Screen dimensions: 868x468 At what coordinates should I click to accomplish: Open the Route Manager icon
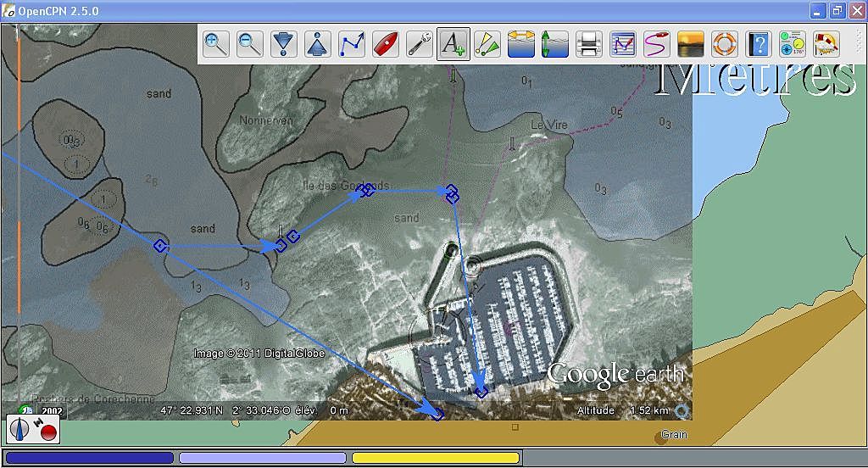coord(623,44)
